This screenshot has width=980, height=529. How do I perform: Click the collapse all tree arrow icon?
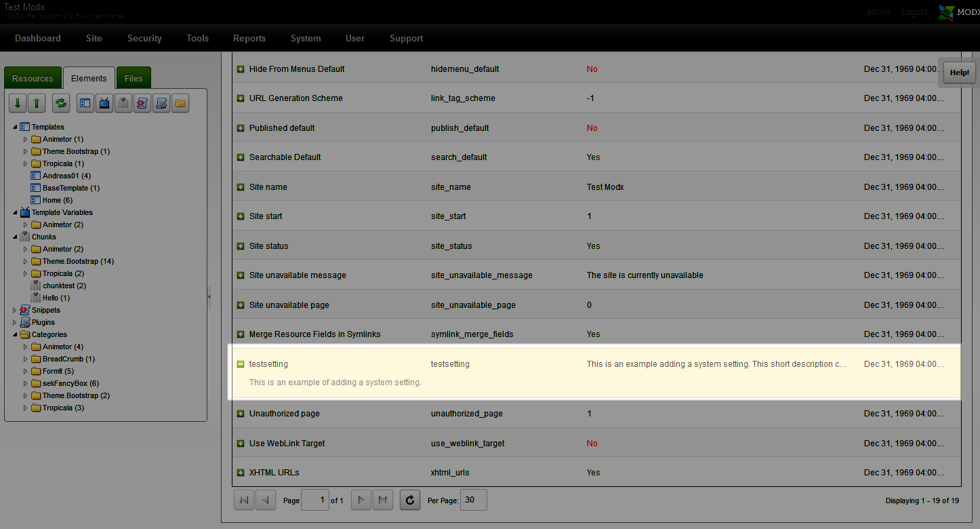(37, 103)
